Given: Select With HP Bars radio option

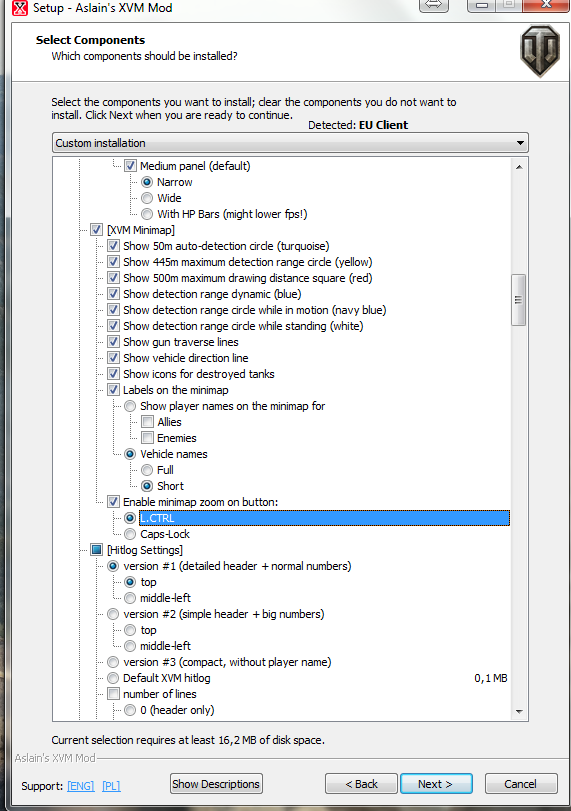Looking at the screenshot, I should (x=147, y=214).
